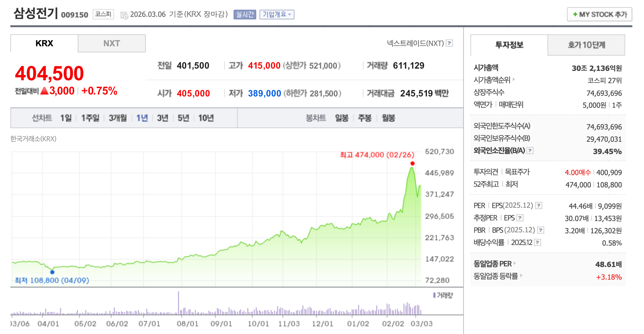Open the 투자정보 tab
This screenshot has width=644, height=334.
pyautogui.click(x=509, y=45)
